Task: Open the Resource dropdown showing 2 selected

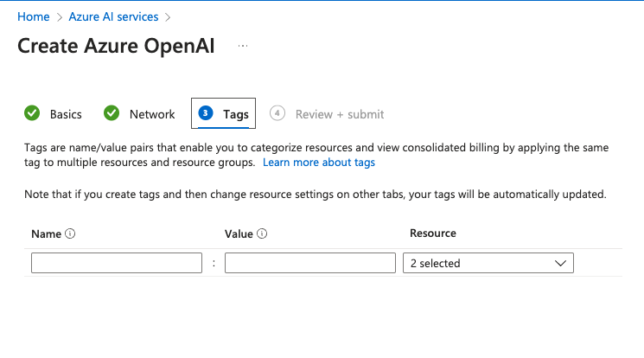Action: [x=488, y=263]
